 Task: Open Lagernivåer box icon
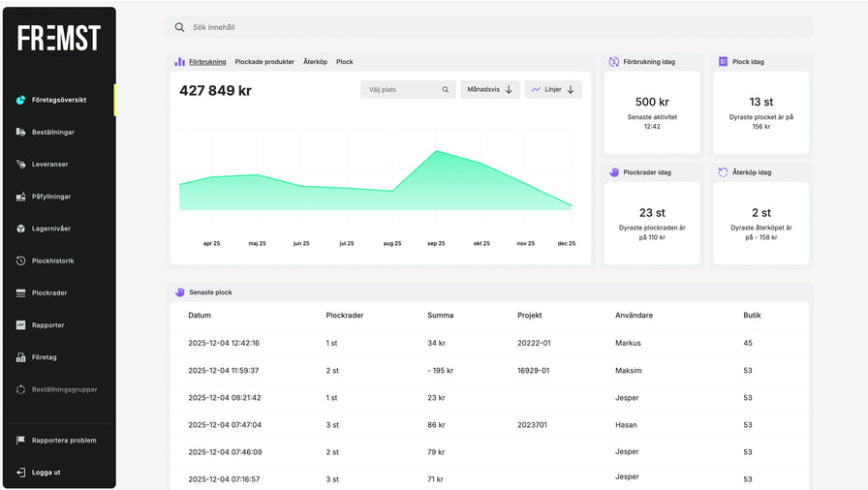[20, 229]
